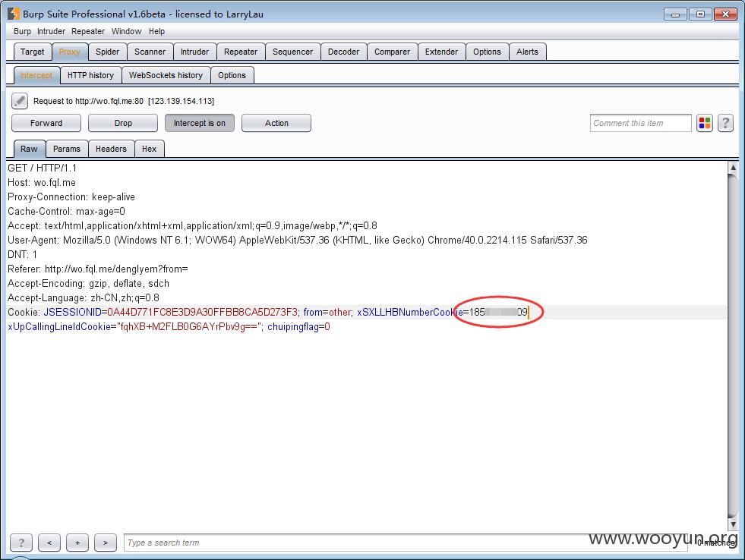Click the DNT: 1 header line

point(22,255)
